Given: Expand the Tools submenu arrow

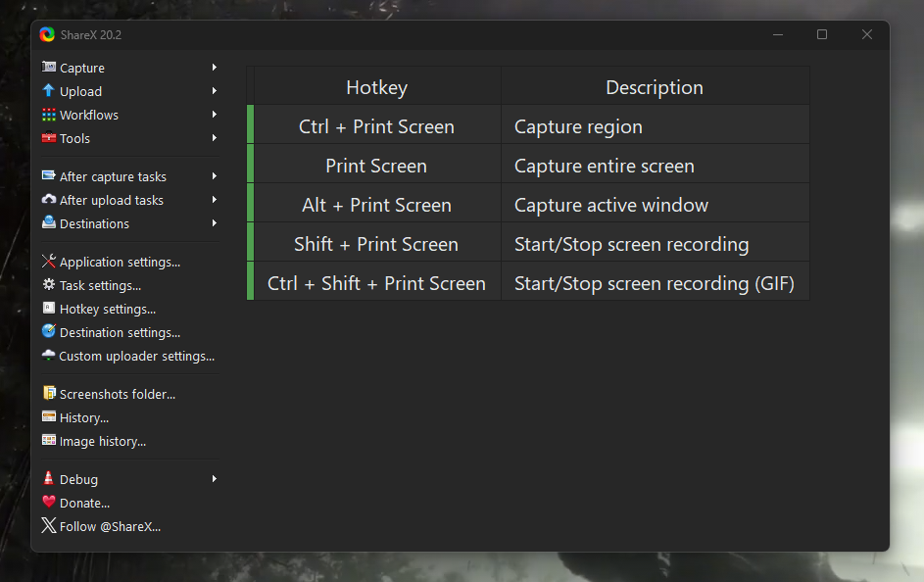Looking at the screenshot, I should (215, 138).
